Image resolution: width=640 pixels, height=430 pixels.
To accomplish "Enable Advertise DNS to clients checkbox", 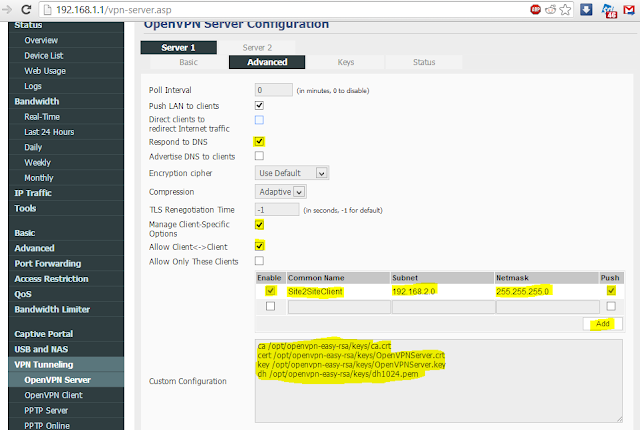I will tap(259, 156).
